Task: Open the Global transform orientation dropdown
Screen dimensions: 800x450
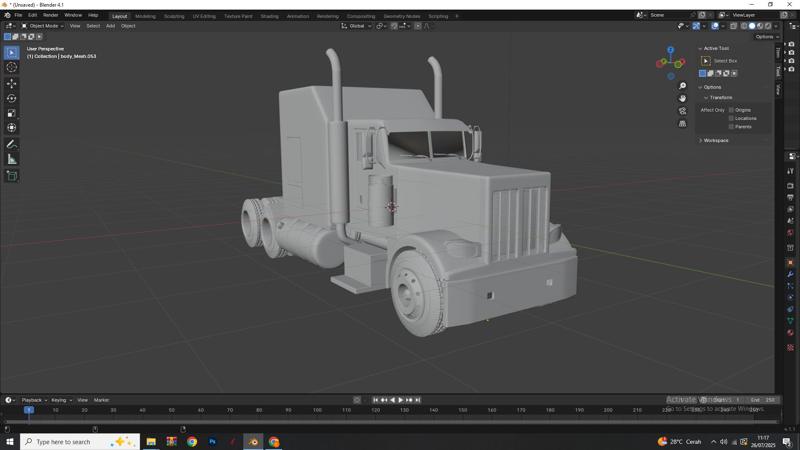Action: point(356,26)
